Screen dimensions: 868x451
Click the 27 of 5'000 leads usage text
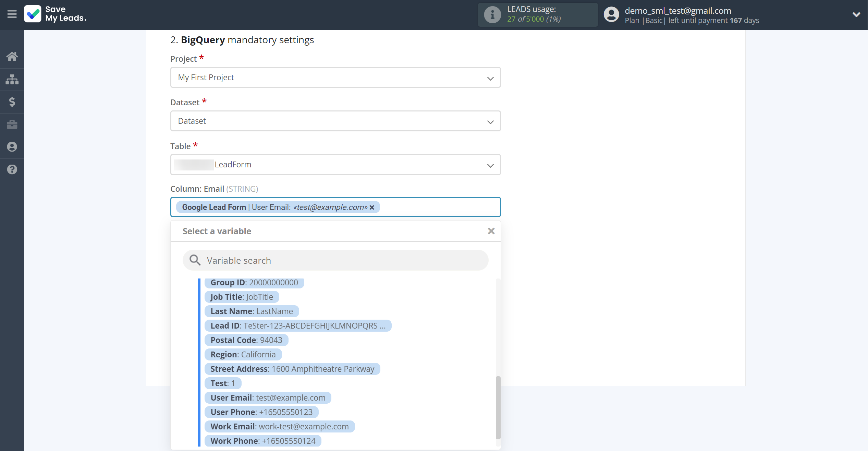coord(534,19)
